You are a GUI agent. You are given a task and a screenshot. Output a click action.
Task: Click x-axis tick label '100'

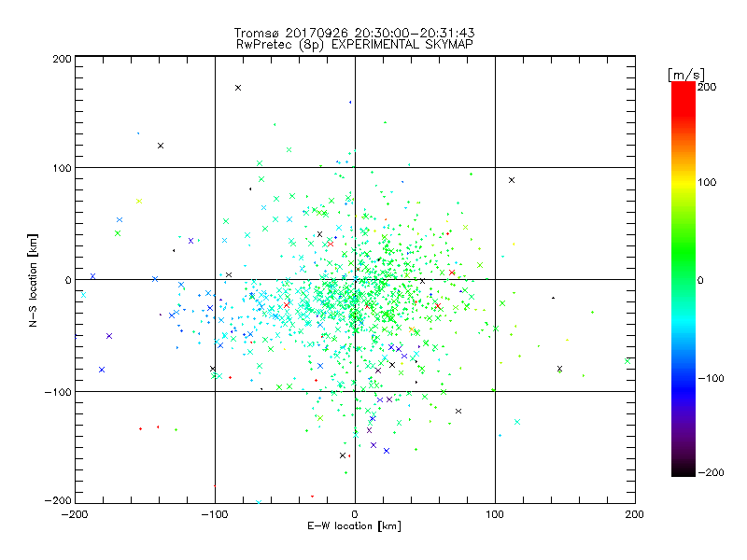click(x=495, y=514)
